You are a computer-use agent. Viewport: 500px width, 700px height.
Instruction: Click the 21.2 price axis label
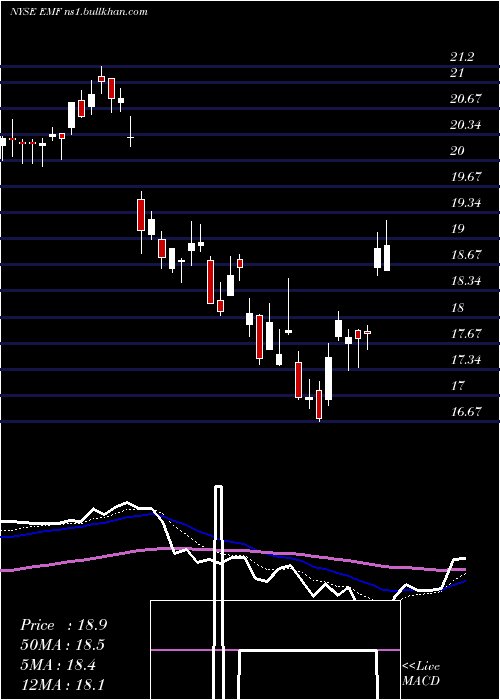(x=462, y=57)
